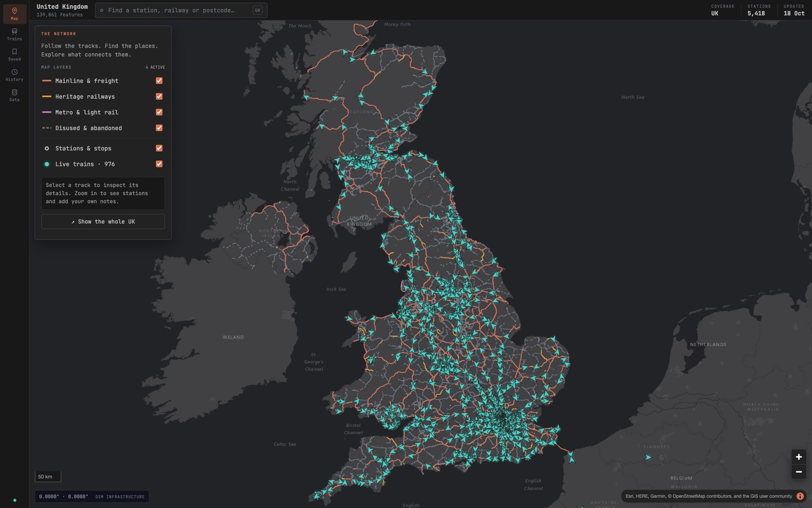812x508 pixels.
Task: Click the UK badge in search box
Action: (x=258, y=10)
